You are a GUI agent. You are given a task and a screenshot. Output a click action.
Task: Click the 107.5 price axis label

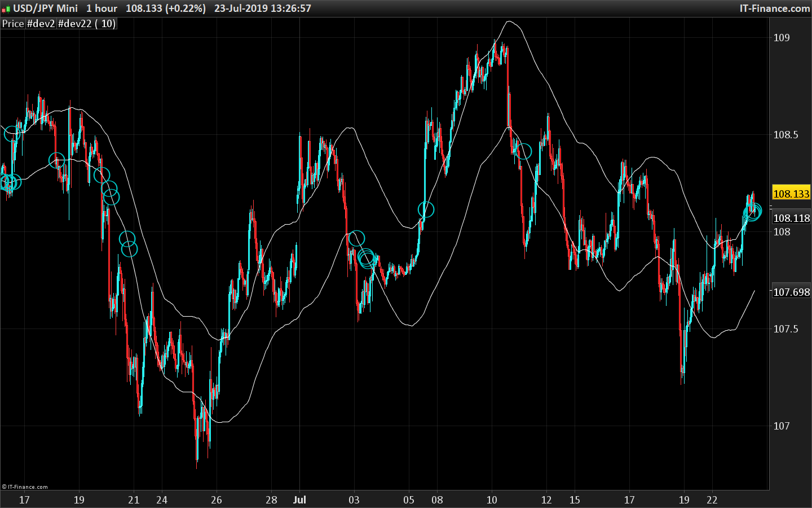[785, 329]
